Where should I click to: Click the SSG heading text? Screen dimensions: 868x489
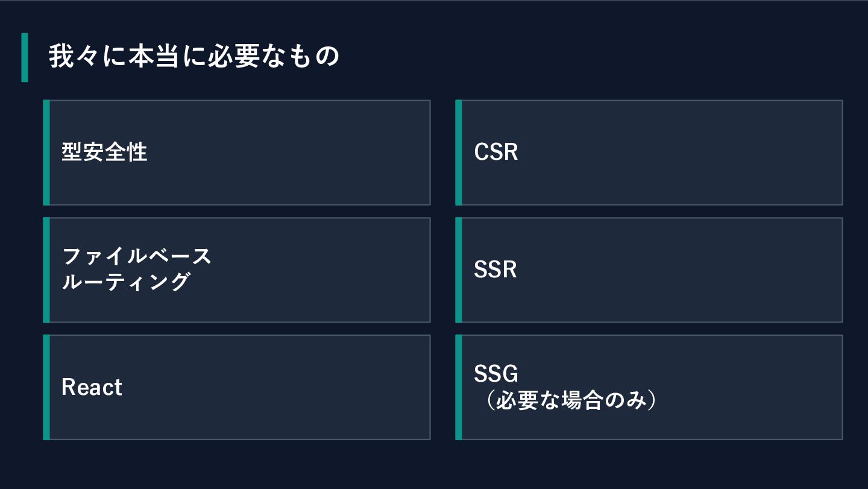[x=496, y=374]
